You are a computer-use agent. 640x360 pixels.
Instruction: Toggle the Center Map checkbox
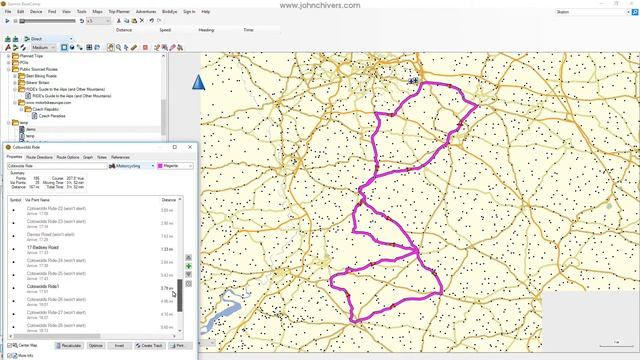pyautogui.click(x=9, y=346)
